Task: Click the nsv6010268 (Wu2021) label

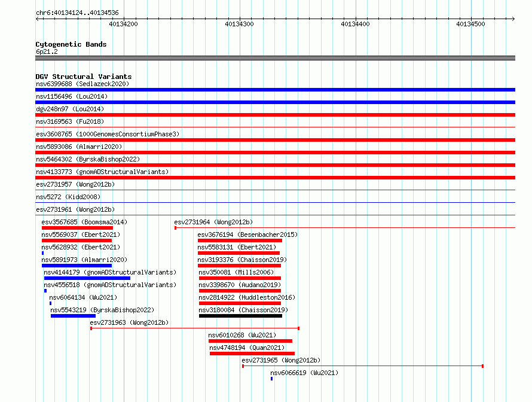Action: click(242, 335)
